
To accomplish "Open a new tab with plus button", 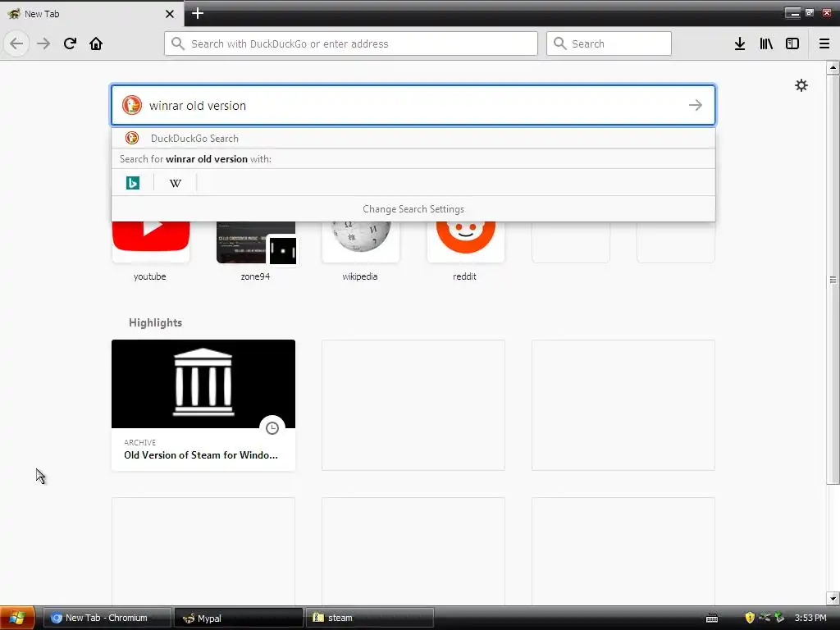I will pos(197,13).
